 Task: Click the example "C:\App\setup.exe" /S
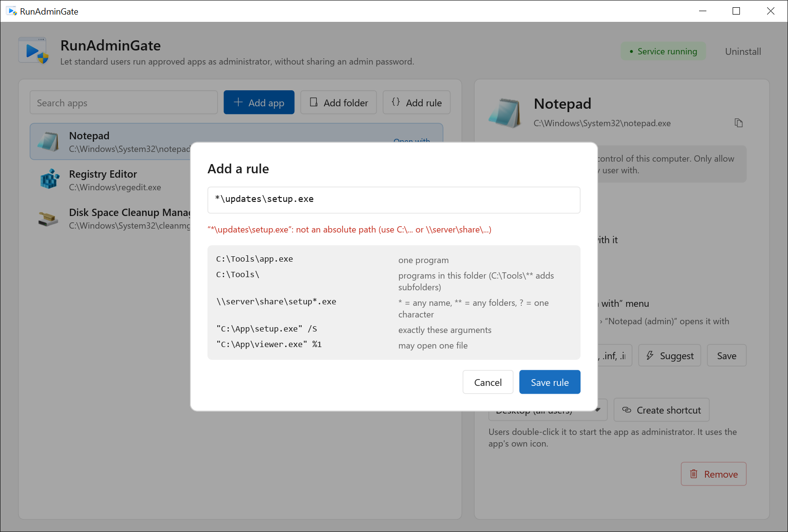pyautogui.click(x=267, y=329)
